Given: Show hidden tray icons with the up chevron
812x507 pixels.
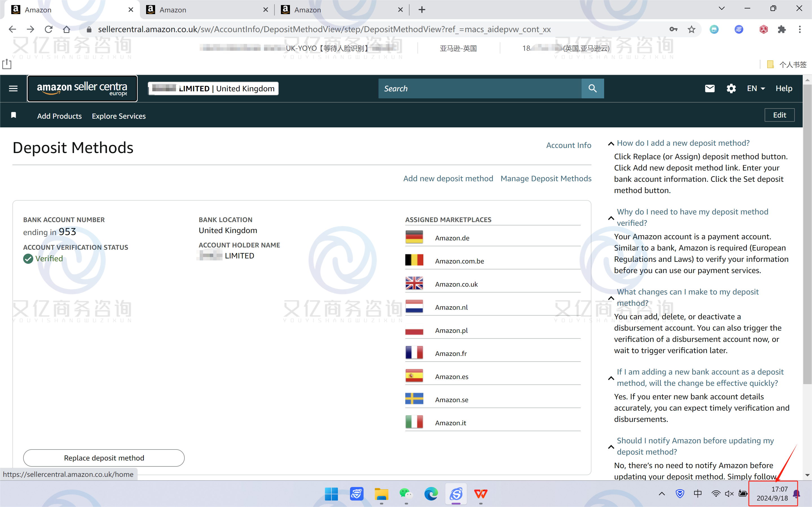Looking at the screenshot, I should point(662,493).
